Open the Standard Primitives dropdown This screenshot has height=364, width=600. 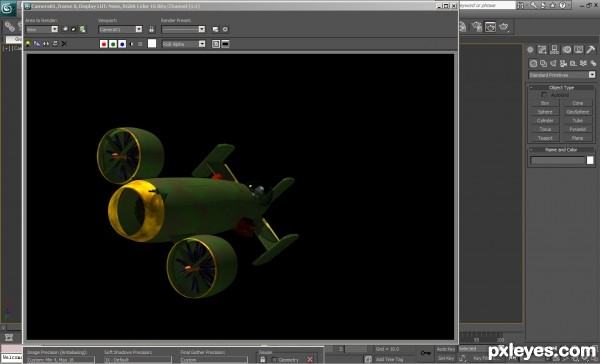[x=562, y=75]
